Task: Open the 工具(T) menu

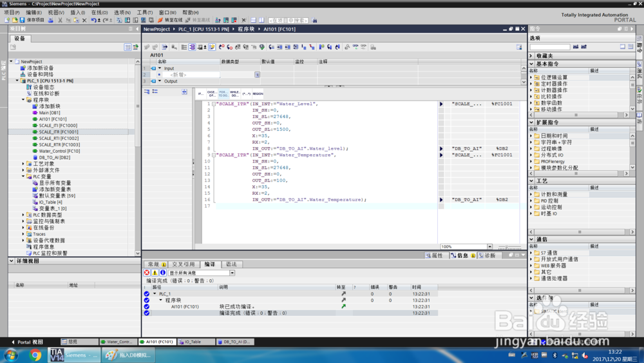Action: (144, 12)
